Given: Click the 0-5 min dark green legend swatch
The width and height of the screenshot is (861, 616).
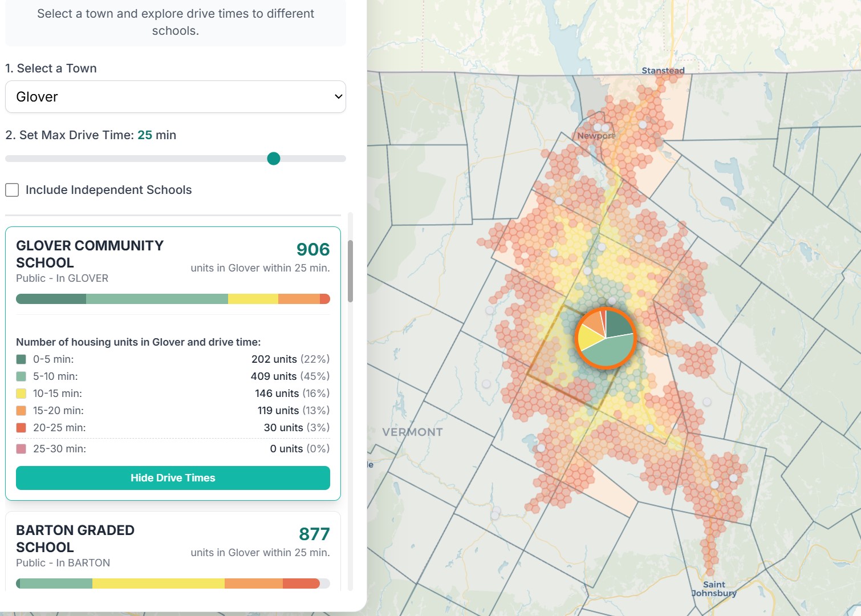Looking at the screenshot, I should click(21, 359).
